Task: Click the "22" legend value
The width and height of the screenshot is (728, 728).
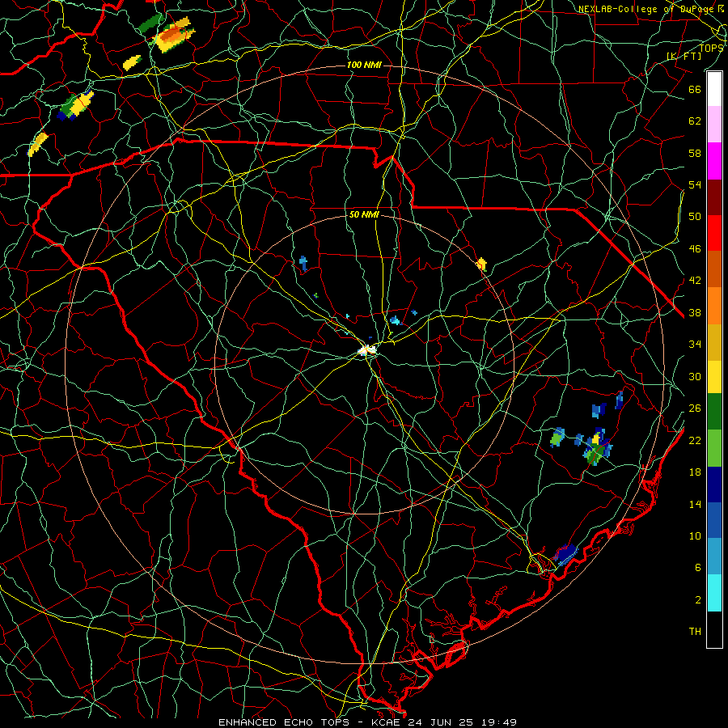Action: click(695, 440)
